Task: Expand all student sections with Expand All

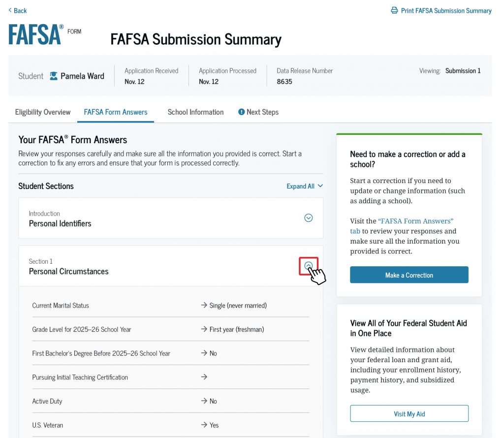Action: pos(305,186)
